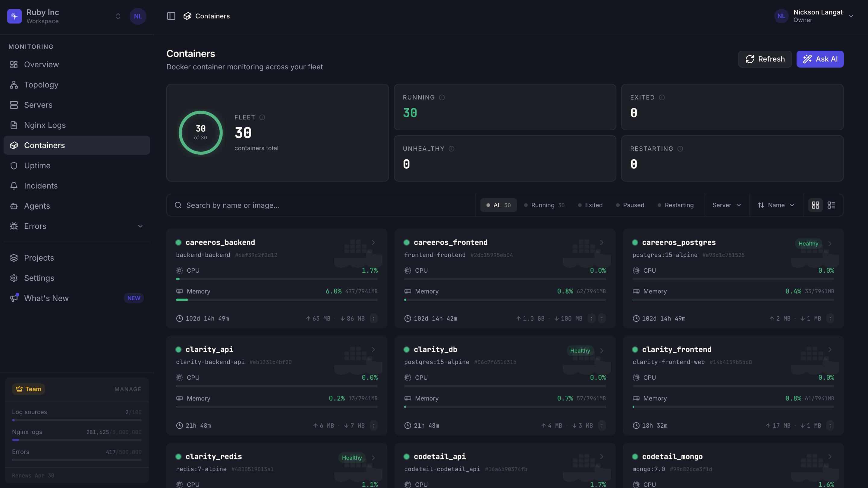Click the MANAGE link in Team panel
This screenshot has height=488, width=868.
[x=128, y=389]
